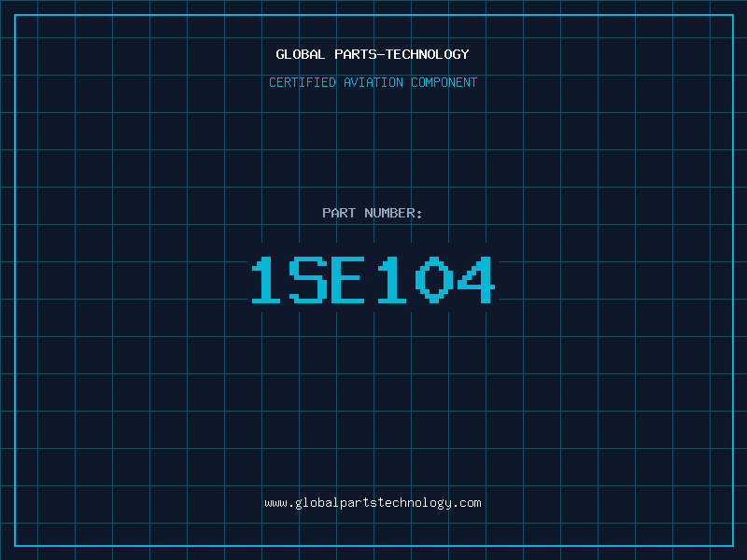Select the part number 1SE104
The width and height of the screenshot is (747, 560).
373,280
